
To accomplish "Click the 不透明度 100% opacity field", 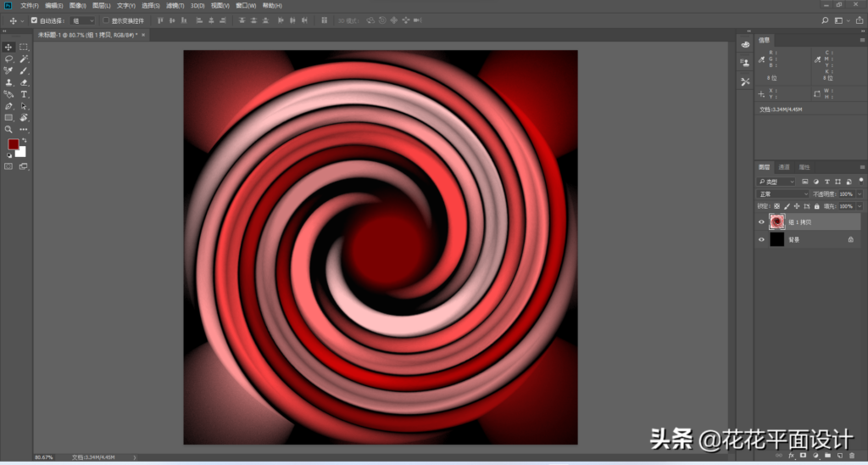I will point(846,194).
